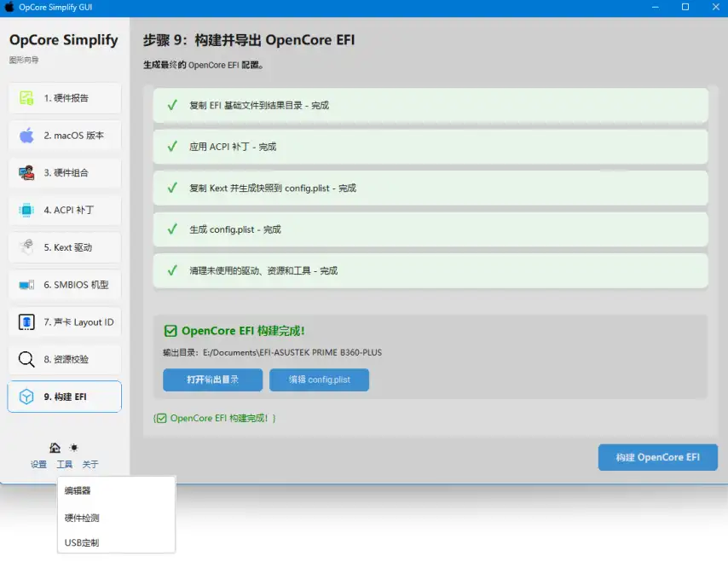Click the chip icon for ACPI 补丁
Viewport: 728px width, 562px height.
(26, 210)
